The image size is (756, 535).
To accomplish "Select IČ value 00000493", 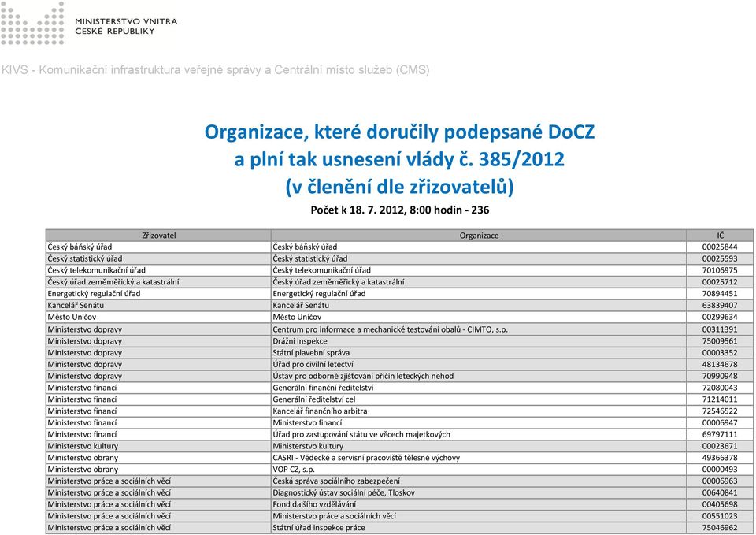I will tap(720, 470).
